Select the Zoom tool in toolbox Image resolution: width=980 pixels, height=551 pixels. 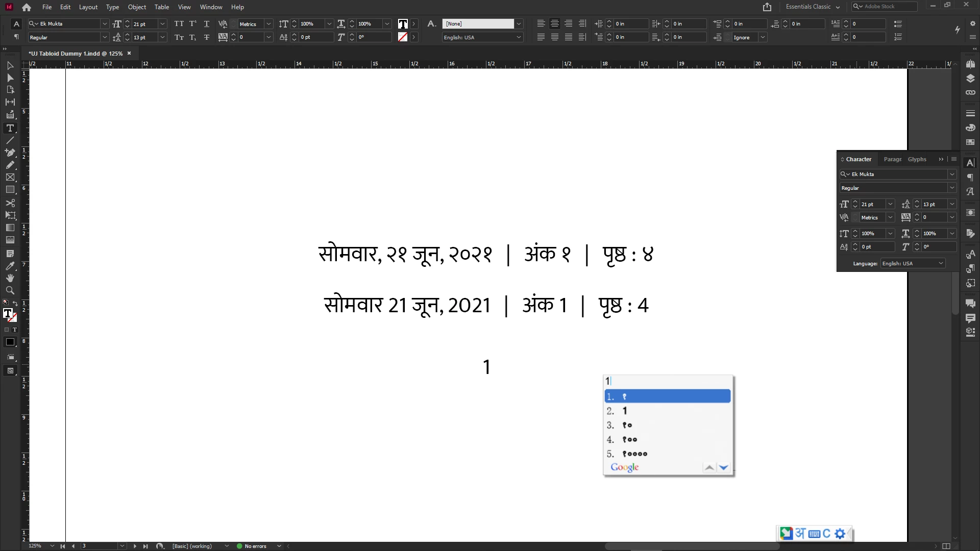point(10,291)
